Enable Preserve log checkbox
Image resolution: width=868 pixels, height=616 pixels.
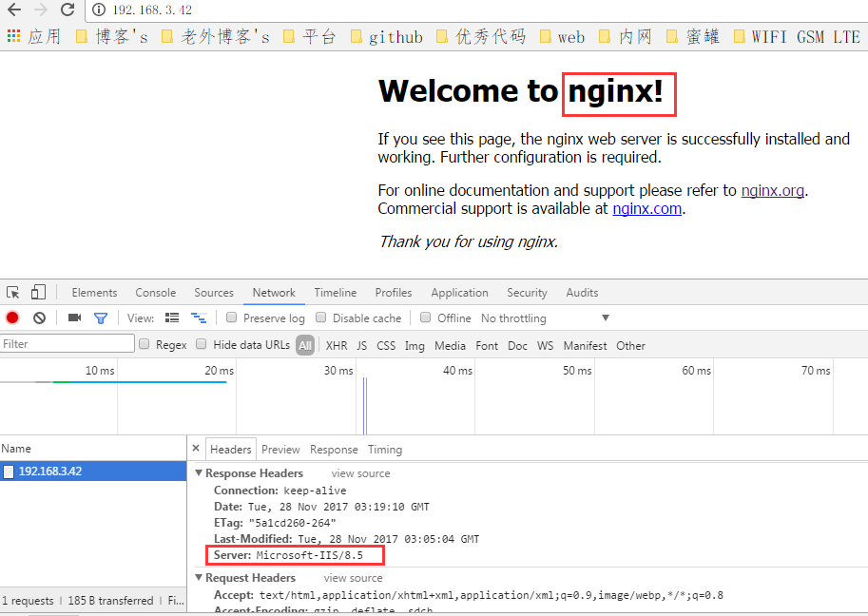point(231,318)
